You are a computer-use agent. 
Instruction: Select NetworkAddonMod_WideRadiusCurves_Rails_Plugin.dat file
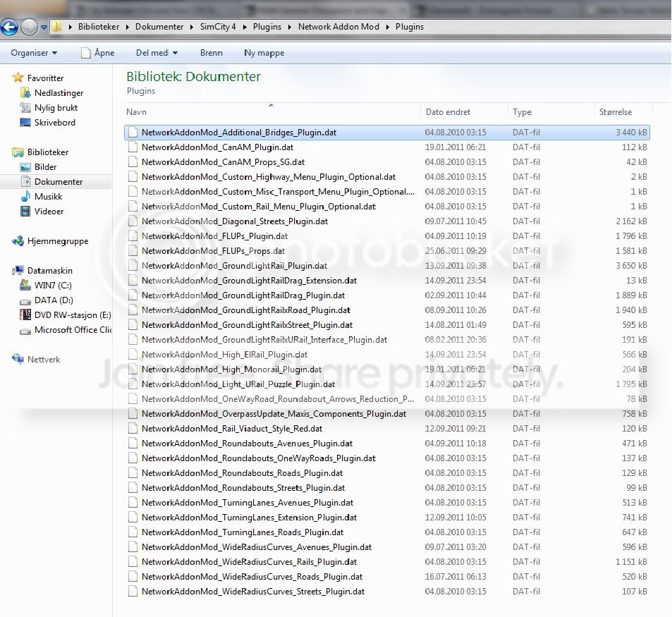tap(387, 562)
